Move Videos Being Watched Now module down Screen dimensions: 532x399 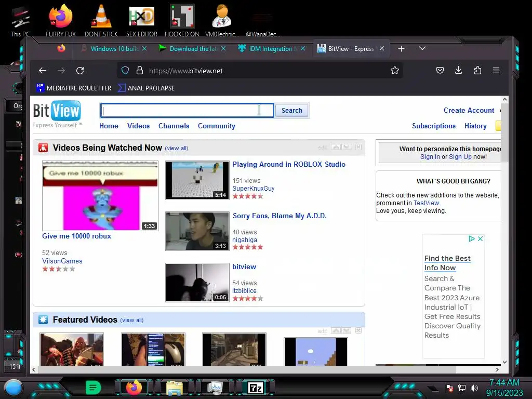click(x=347, y=147)
